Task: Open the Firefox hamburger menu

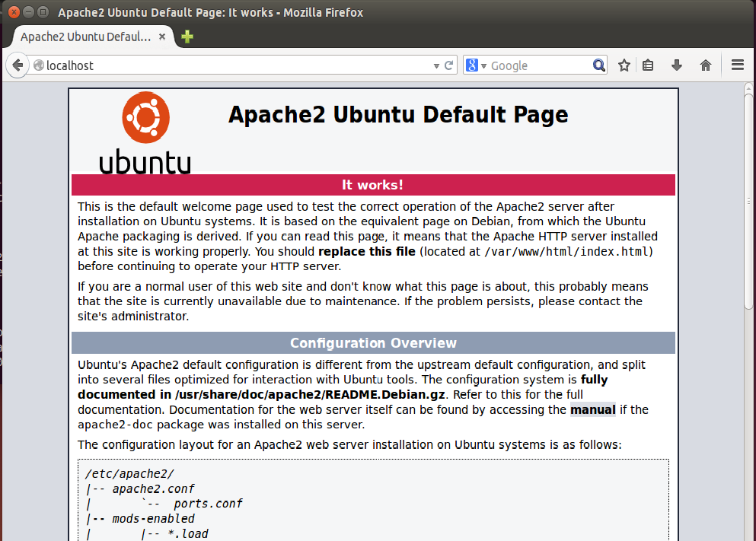Action: click(737, 65)
